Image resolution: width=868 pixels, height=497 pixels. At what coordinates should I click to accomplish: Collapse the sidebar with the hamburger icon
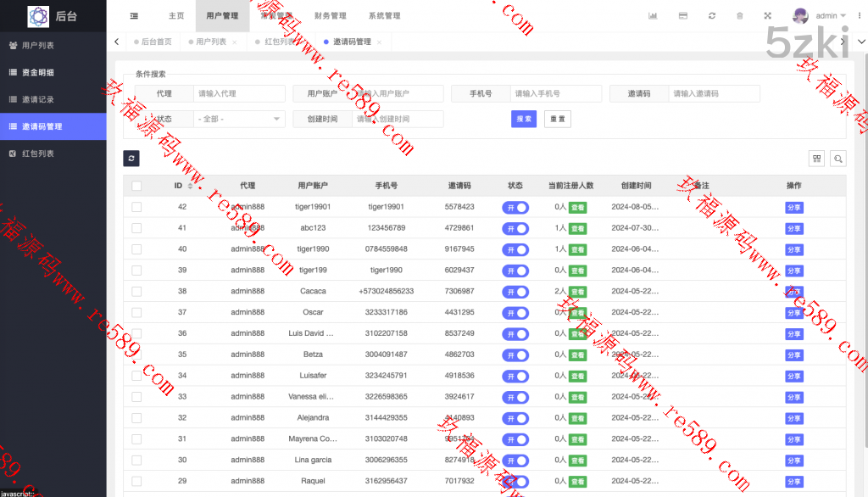click(x=134, y=16)
